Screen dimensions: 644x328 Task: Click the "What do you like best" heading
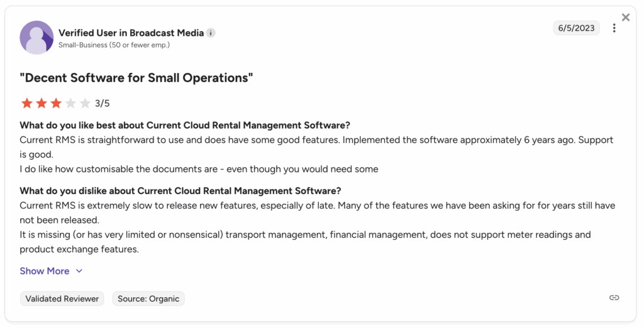185,125
